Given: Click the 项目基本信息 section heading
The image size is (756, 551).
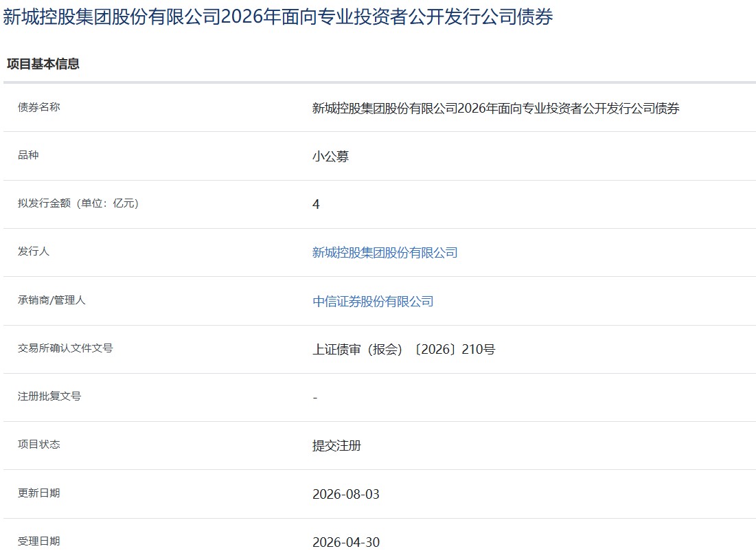Looking at the screenshot, I should click(43, 64).
